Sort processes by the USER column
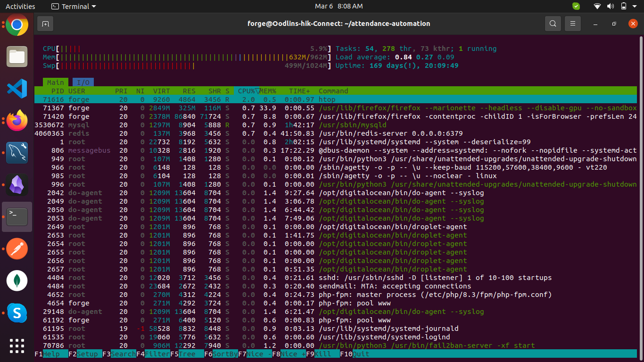Viewport: 644px width, 362px height. click(77, 91)
